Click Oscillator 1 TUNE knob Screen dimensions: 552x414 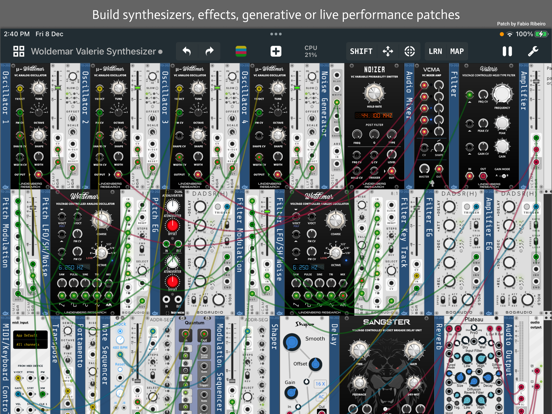[x=38, y=88]
